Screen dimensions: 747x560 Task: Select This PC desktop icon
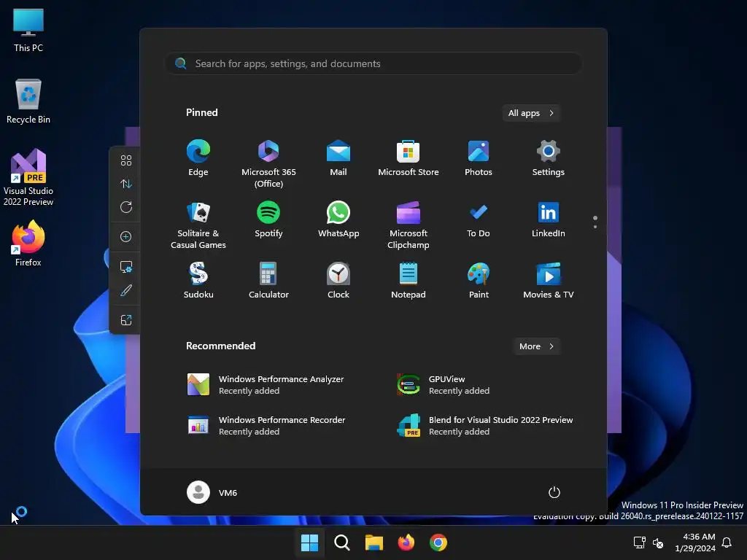tap(28, 30)
